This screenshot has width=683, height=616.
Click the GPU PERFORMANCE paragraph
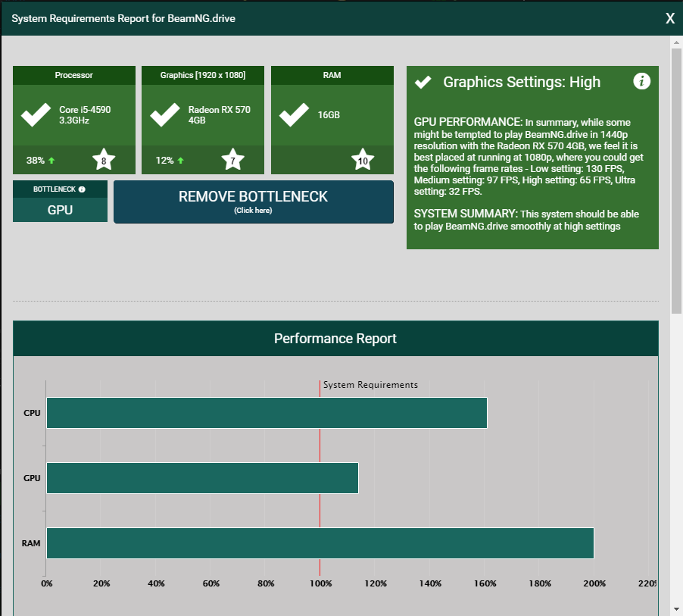pyautogui.click(x=529, y=157)
